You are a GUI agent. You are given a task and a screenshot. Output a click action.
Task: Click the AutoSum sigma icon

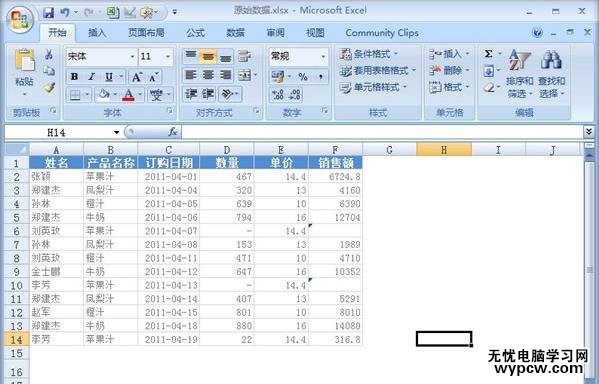(x=488, y=54)
